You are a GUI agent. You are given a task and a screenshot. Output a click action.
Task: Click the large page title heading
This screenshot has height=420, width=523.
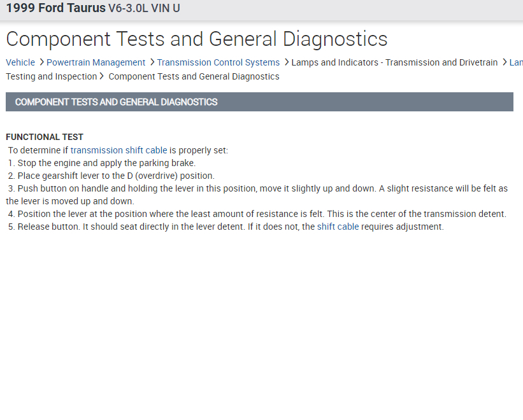[x=196, y=39]
